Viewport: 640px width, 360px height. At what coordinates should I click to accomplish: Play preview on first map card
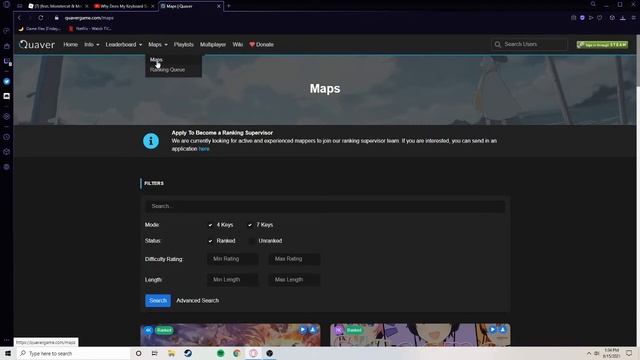[302, 330]
